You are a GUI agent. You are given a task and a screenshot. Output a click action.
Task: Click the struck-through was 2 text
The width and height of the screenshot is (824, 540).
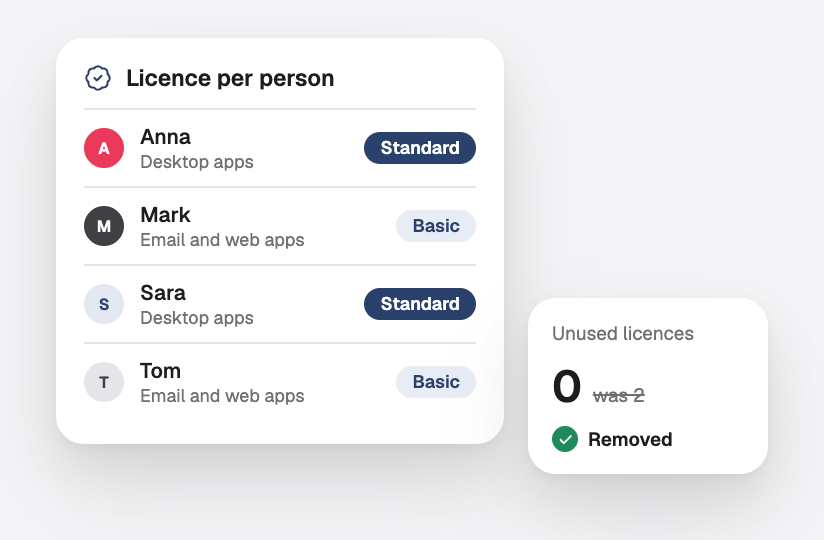point(619,395)
